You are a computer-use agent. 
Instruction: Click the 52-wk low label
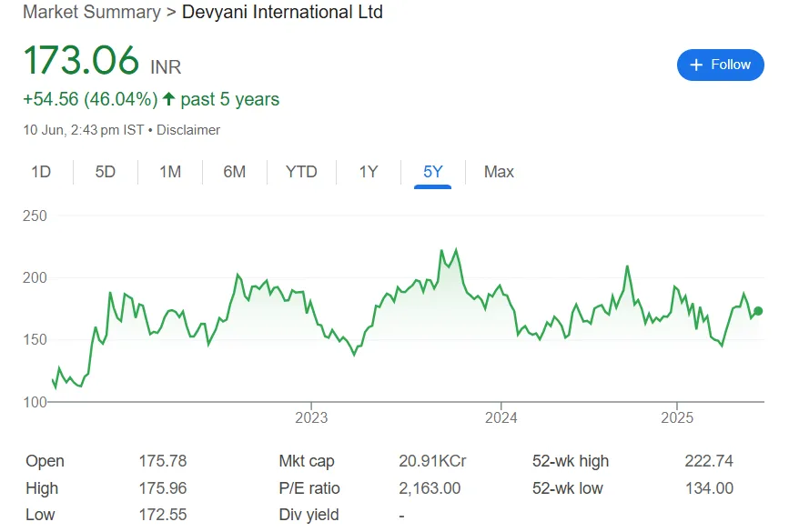click(567, 488)
